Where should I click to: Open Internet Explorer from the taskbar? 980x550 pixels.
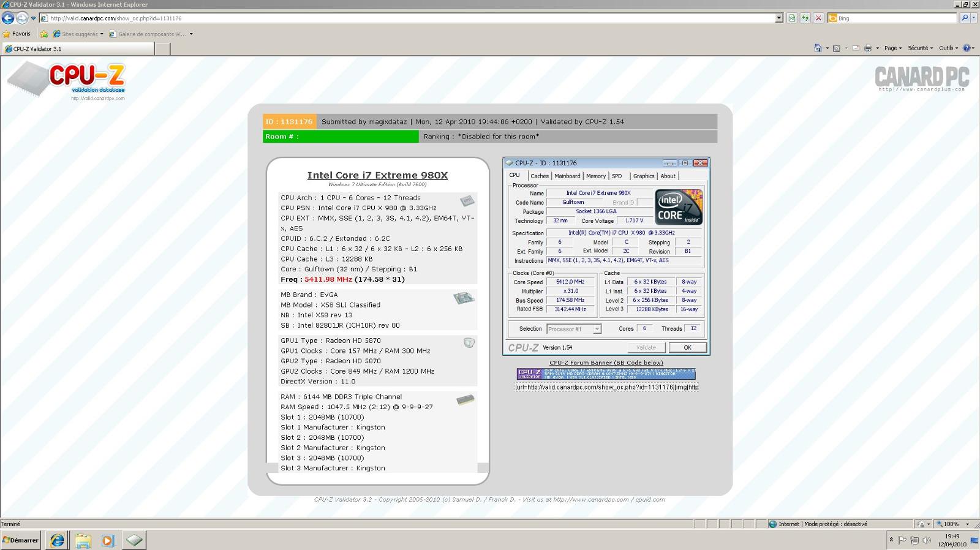(x=57, y=540)
